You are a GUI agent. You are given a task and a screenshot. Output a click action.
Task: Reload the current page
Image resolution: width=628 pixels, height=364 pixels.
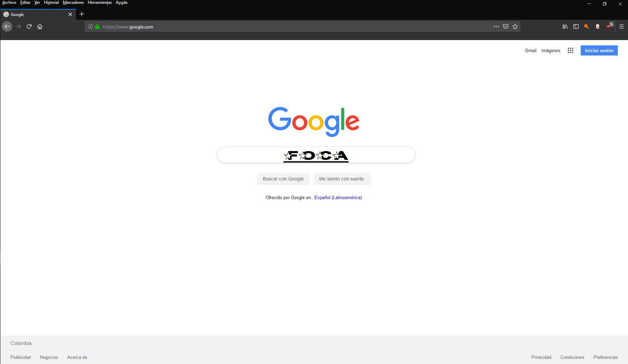(x=29, y=26)
